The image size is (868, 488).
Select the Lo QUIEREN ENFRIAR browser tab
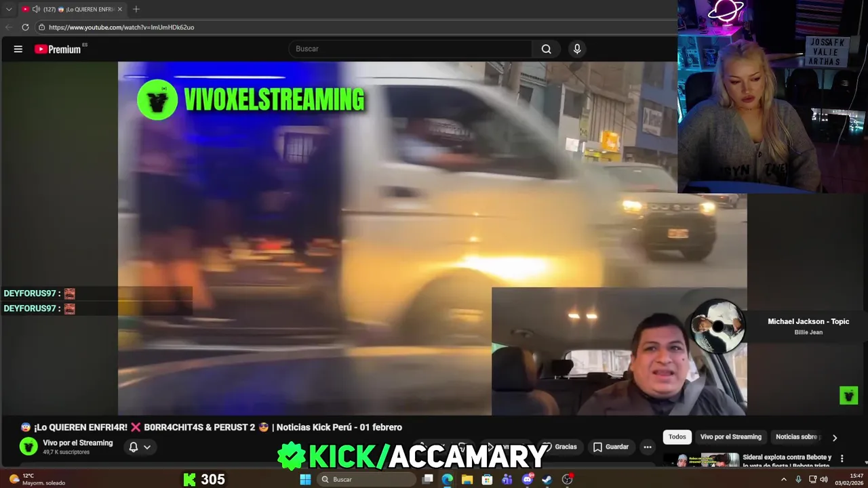pyautogui.click(x=73, y=9)
